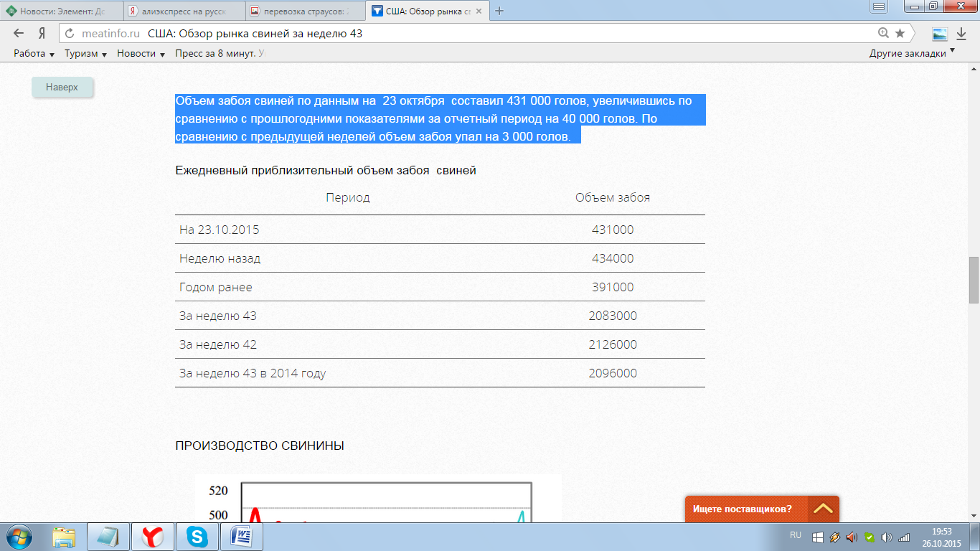This screenshot has width=980, height=551.
Task: Open the downloads arrow icon
Action: point(961,34)
